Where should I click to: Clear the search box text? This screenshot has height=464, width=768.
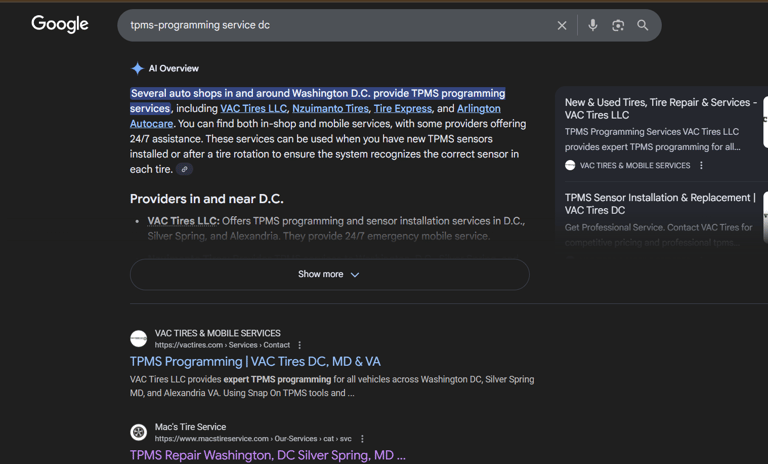(562, 25)
